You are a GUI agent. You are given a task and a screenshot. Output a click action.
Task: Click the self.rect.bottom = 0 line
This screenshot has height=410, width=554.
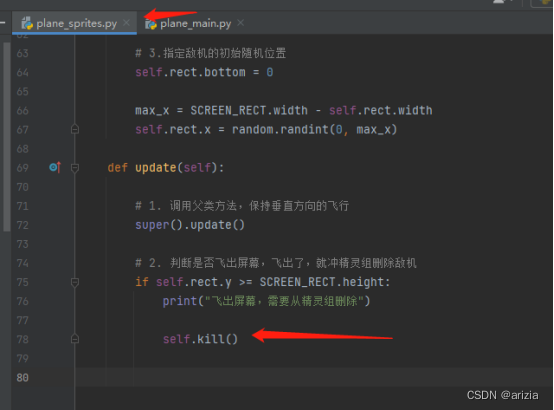pyautogui.click(x=204, y=72)
